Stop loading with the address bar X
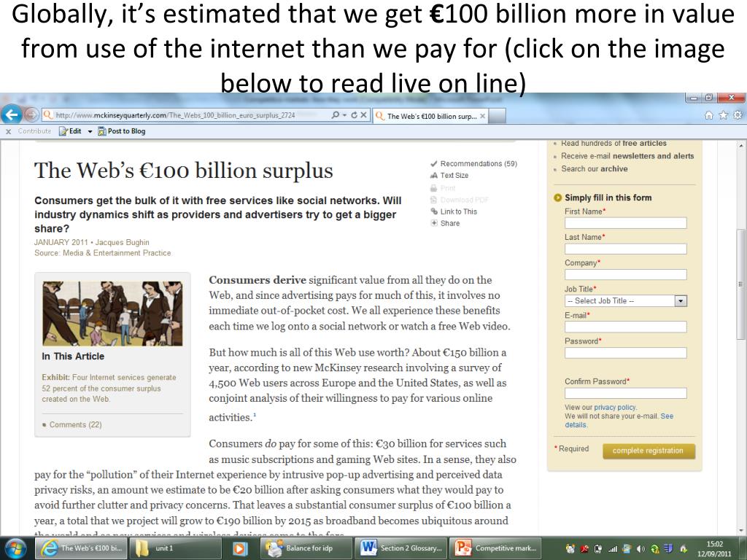747x560 pixels. pyautogui.click(x=363, y=115)
